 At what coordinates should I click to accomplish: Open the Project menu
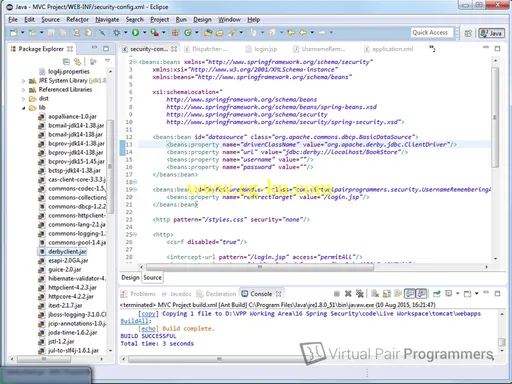[160, 20]
